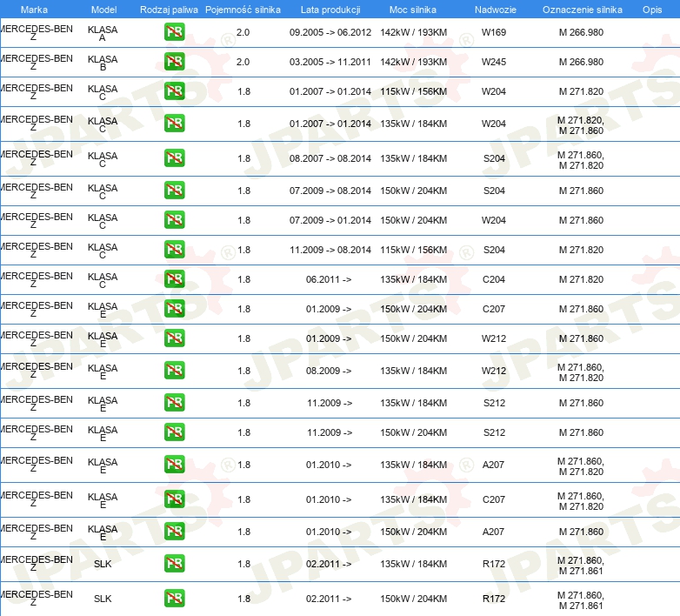Click the fuel icon in the C204 row
680x616 pixels.
[x=174, y=280]
